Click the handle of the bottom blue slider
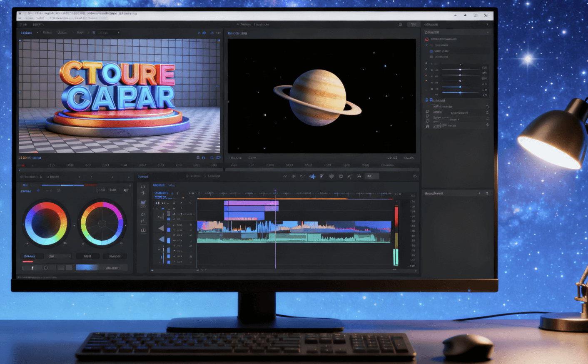 pyautogui.click(x=460, y=92)
